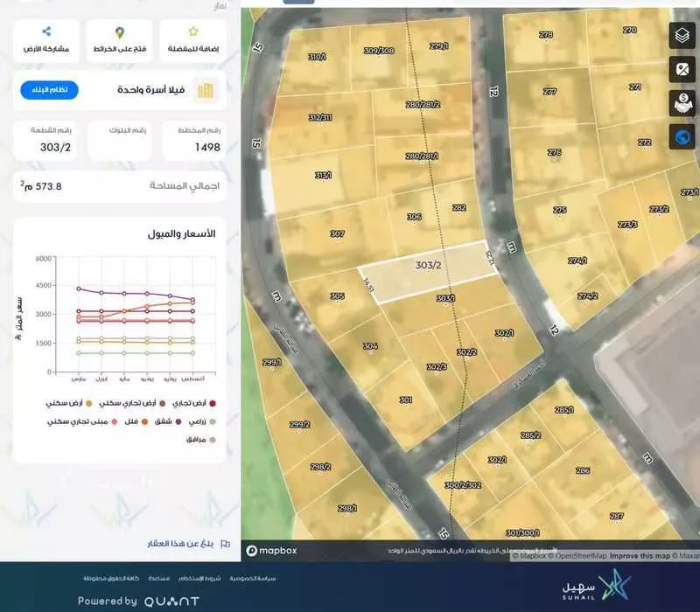Expand the crossed-tools control below the layers icon
The width and height of the screenshot is (700, 612).
pyautogui.click(x=680, y=68)
